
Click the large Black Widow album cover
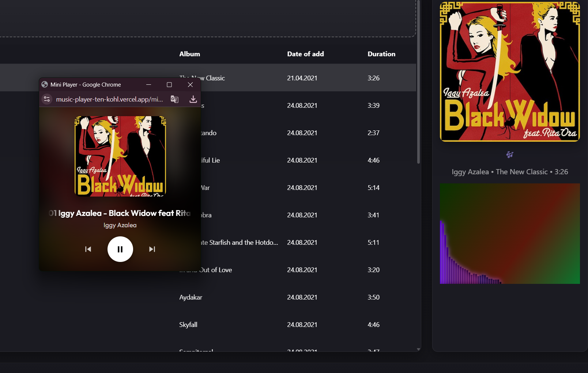510,72
